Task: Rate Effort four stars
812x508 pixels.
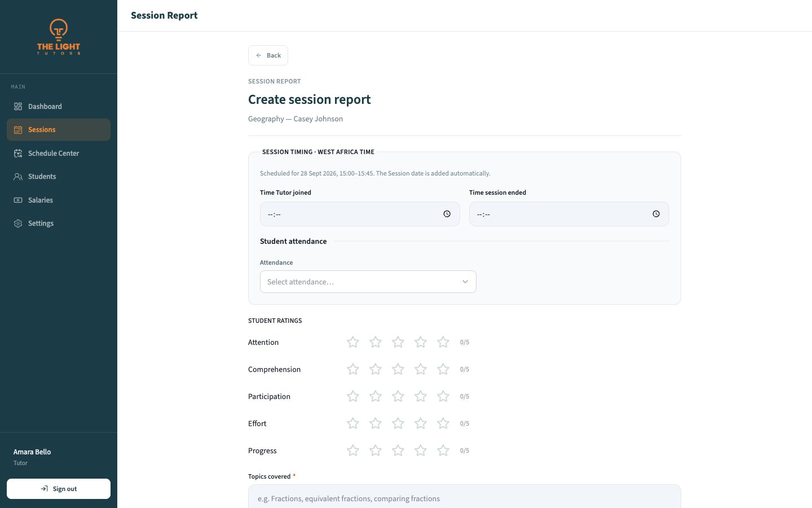Action: pos(421,423)
